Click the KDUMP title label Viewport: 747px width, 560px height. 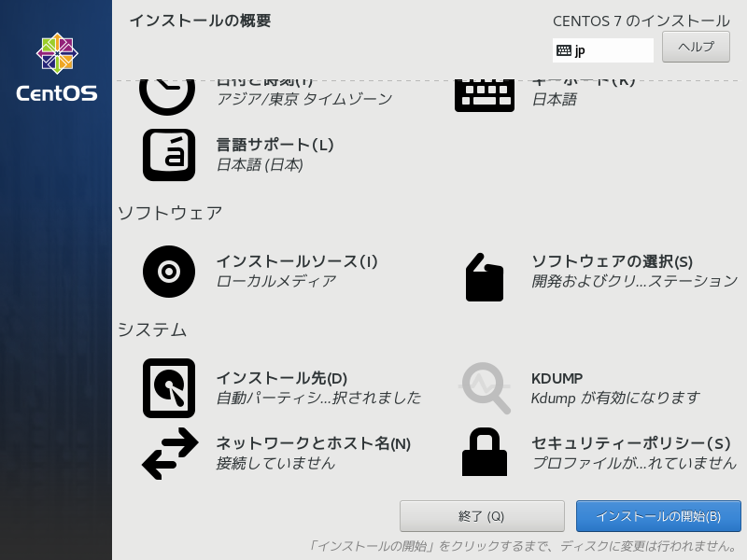point(557,378)
